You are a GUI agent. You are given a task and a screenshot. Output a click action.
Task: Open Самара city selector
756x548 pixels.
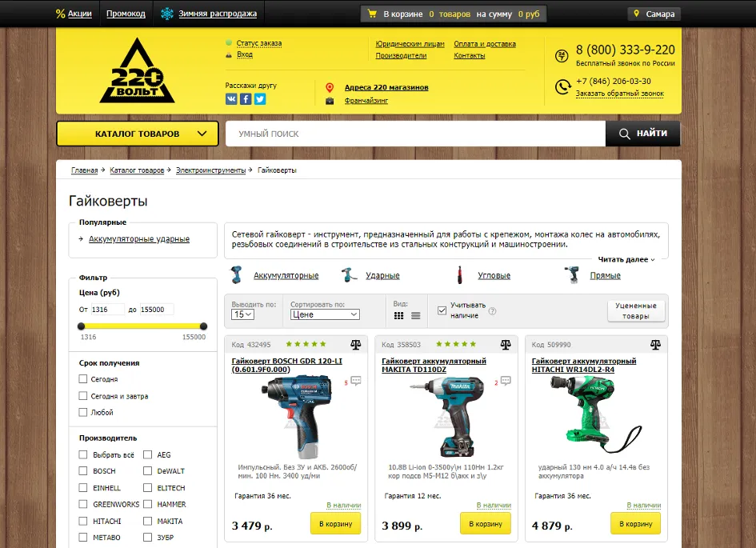[654, 14]
